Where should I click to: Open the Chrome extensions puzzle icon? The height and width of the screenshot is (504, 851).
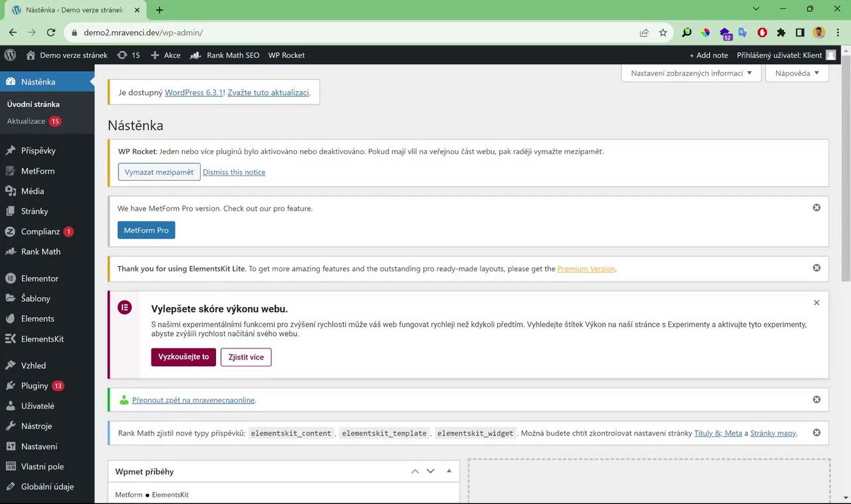click(781, 33)
